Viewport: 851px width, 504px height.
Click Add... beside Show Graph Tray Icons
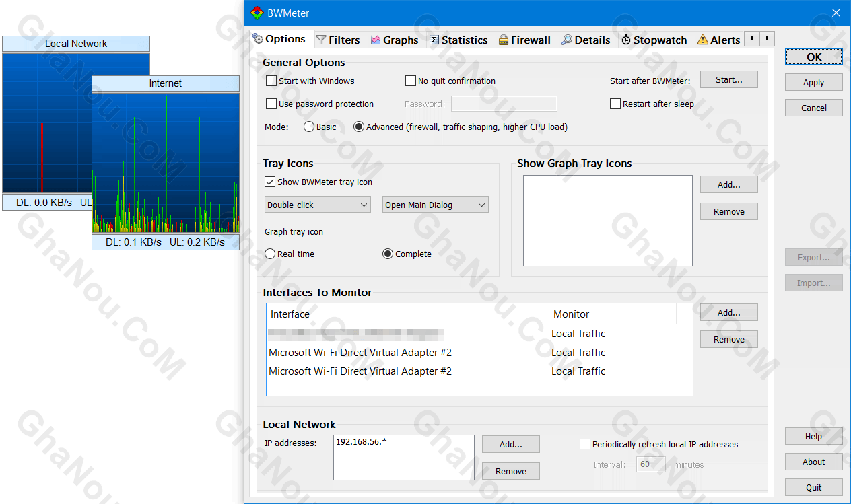click(x=729, y=184)
